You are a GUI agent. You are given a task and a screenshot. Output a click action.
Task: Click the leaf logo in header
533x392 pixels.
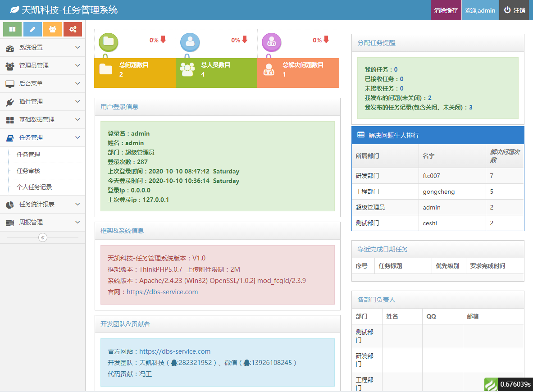[14, 10]
